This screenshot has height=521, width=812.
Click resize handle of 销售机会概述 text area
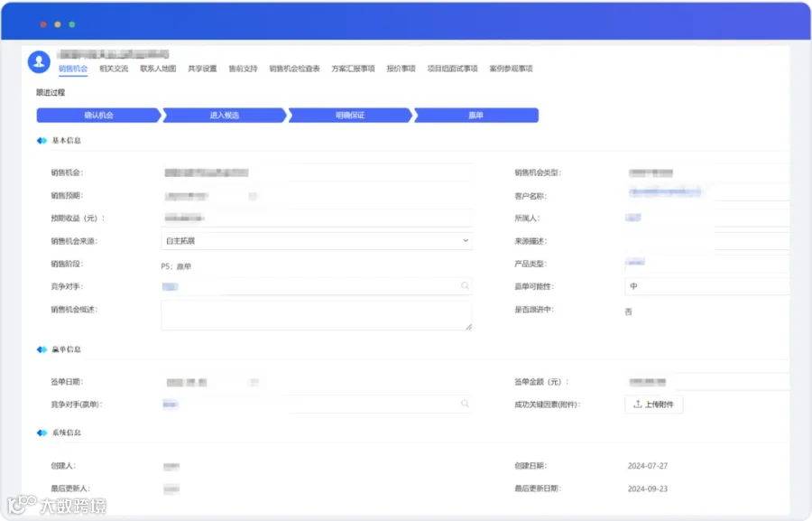(x=468, y=327)
